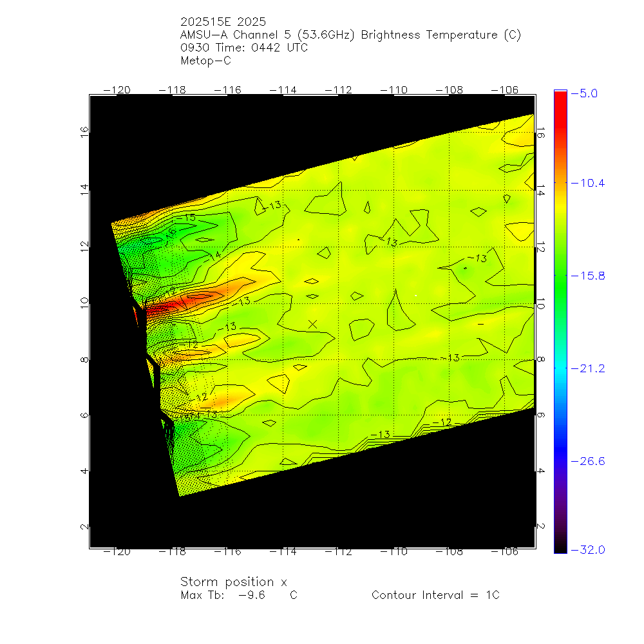This screenshot has height=644, width=644.
Task: Click the storm position X marker on map
Action: pos(312,325)
